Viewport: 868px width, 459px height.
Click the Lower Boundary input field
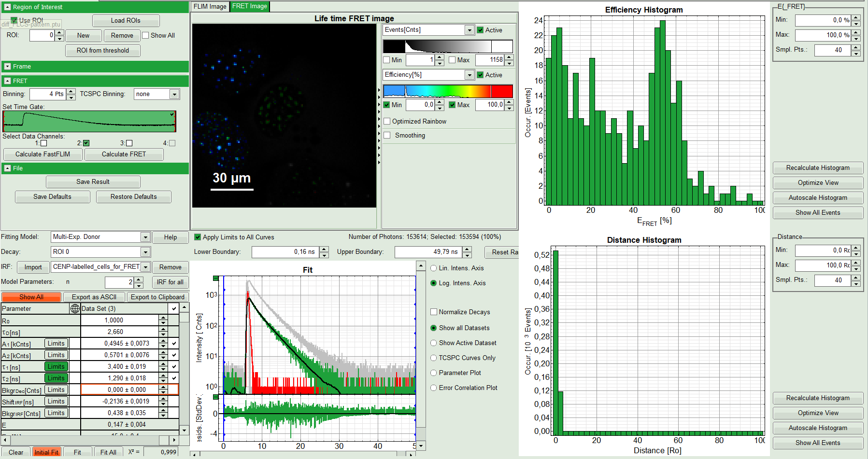285,252
